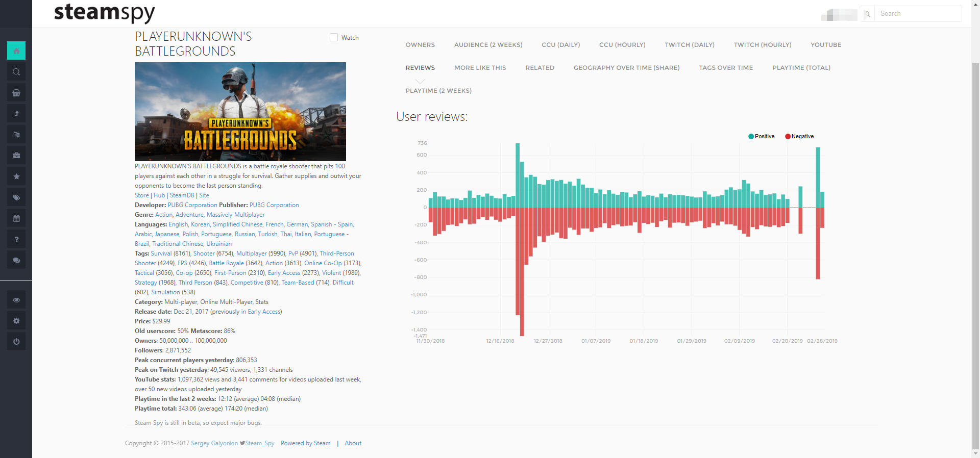The width and height of the screenshot is (980, 458).
Task: Switch to the CCU (Daily) tab
Action: tap(561, 45)
